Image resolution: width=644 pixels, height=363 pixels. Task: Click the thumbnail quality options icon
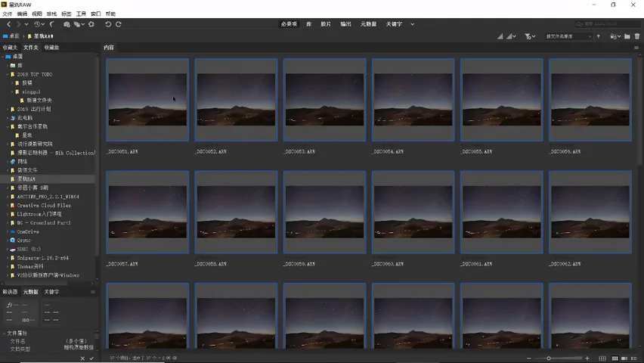tap(511, 36)
